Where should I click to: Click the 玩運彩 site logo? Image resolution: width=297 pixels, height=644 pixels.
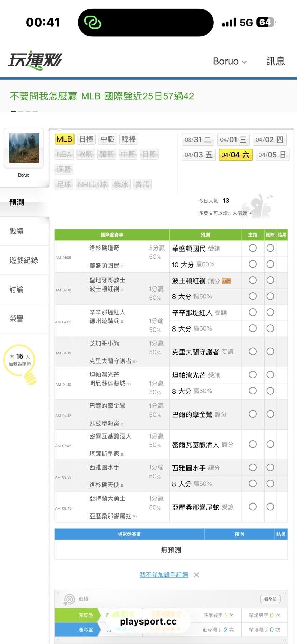tap(35, 61)
